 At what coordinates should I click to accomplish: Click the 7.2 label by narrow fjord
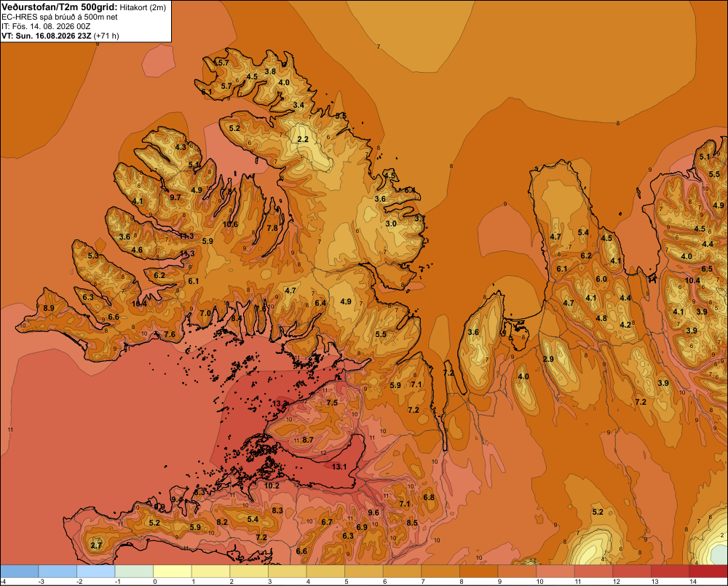448,373
